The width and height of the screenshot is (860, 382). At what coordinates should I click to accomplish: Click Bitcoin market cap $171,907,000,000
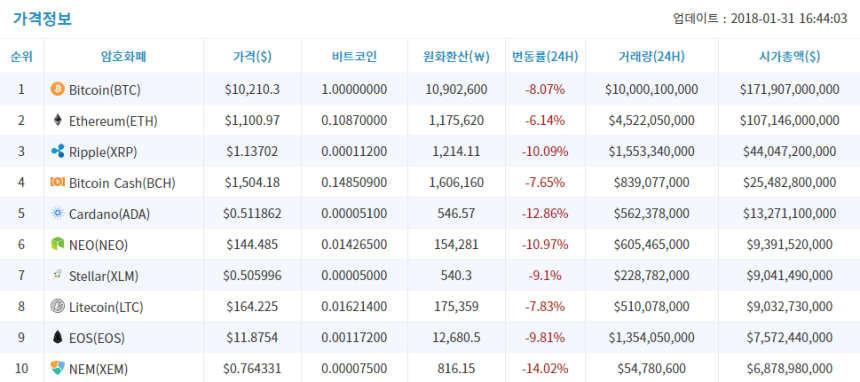coord(789,89)
